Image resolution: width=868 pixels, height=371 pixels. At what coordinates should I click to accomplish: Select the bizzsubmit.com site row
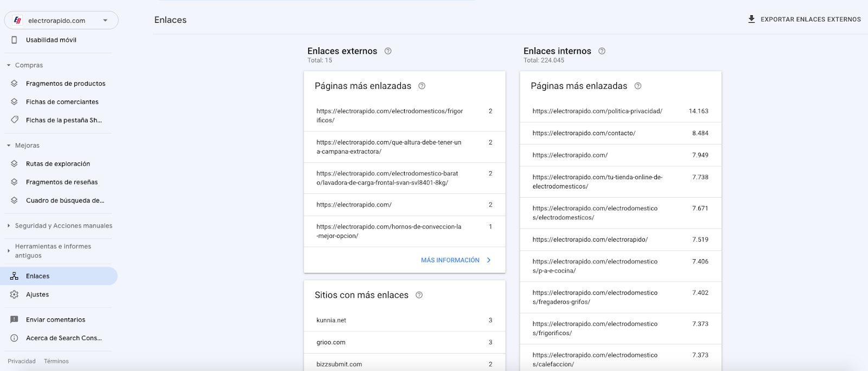pyautogui.click(x=405, y=363)
